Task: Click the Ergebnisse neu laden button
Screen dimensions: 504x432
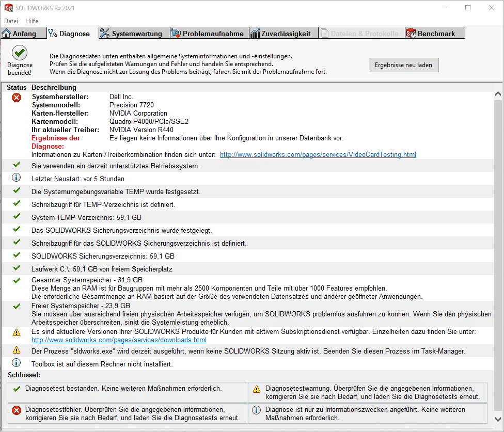Action: click(x=403, y=65)
